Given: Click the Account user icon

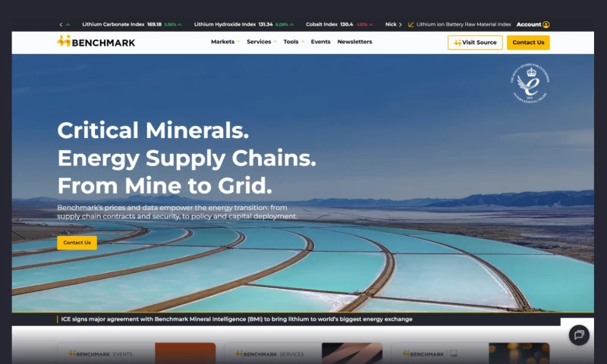Looking at the screenshot, I should tap(546, 24).
